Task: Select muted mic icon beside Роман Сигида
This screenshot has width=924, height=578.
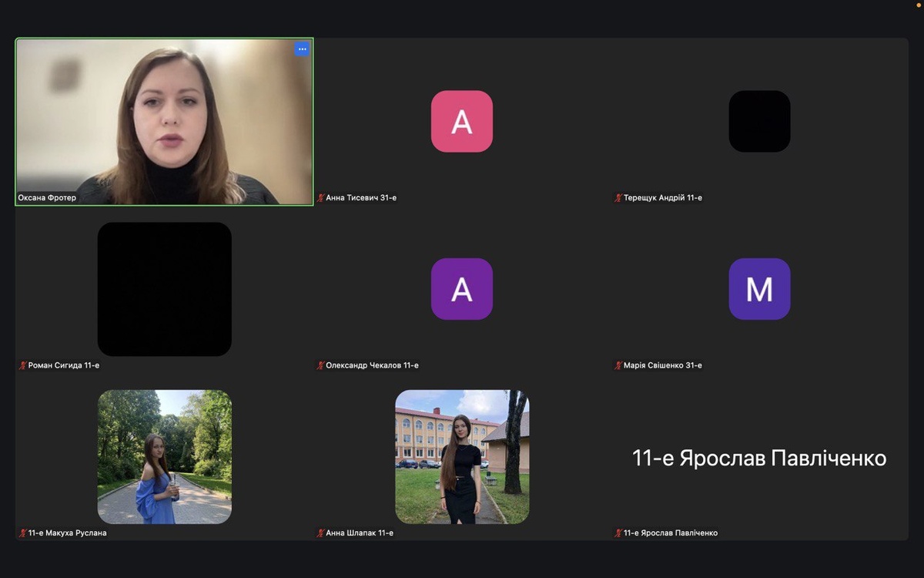Action: click(23, 365)
